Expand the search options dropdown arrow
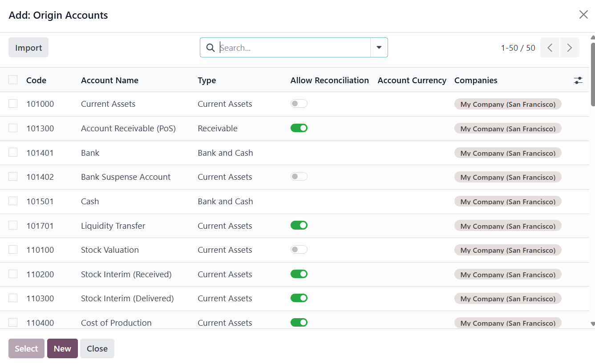The width and height of the screenshot is (595, 364). click(379, 48)
